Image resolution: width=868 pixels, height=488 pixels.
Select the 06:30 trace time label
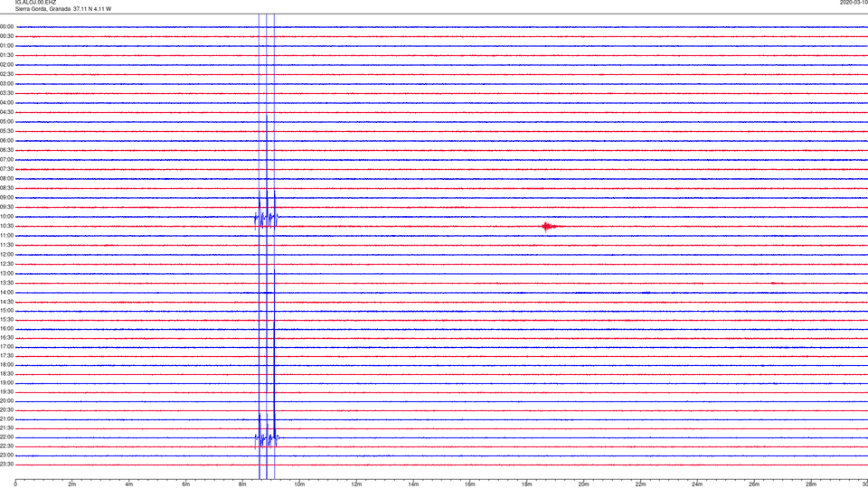6,150
